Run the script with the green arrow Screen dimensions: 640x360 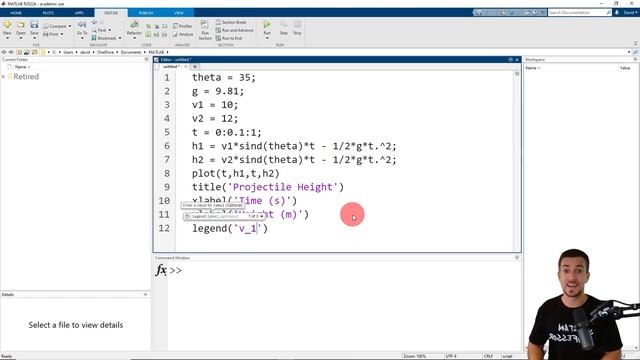point(267,24)
